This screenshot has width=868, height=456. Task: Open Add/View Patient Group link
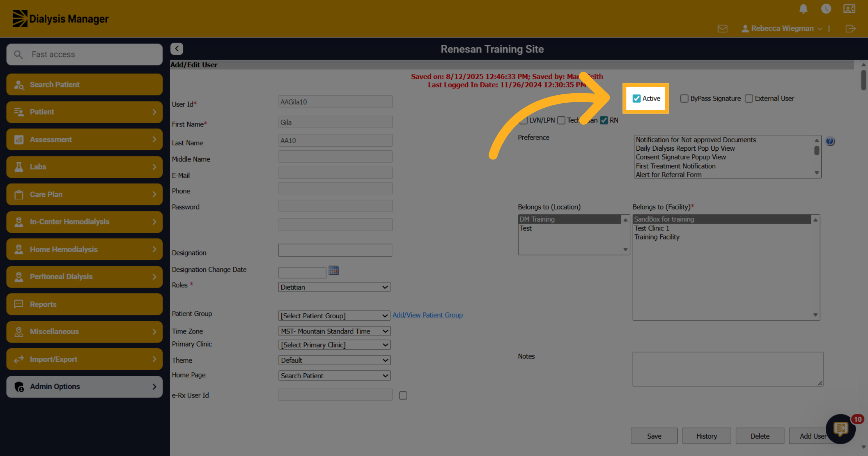427,315
